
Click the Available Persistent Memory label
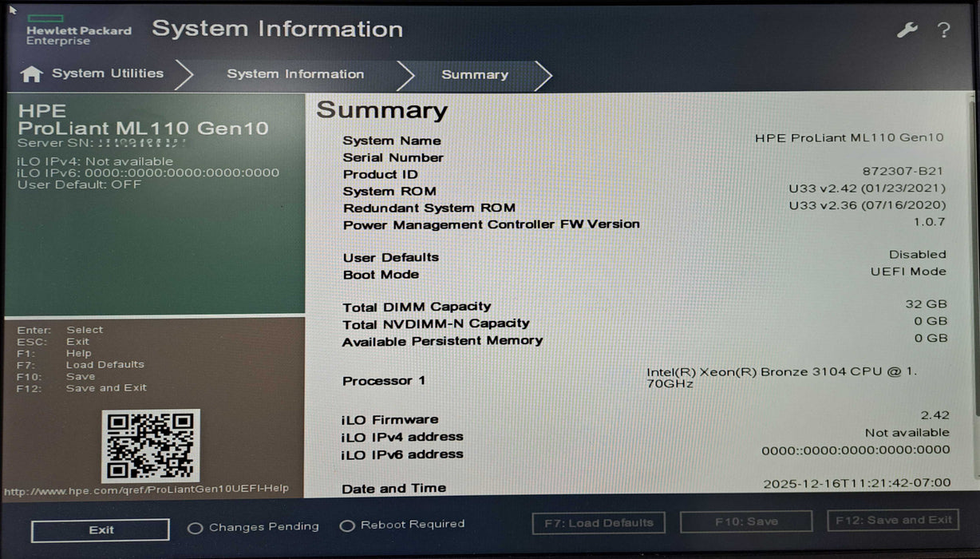pos(442,341)
